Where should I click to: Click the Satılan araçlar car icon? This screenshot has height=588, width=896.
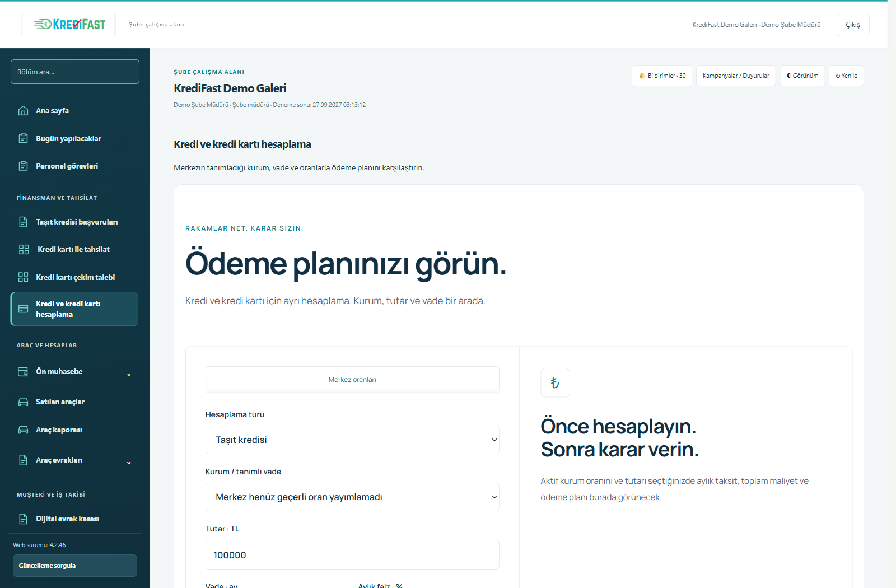click(23, 402)
